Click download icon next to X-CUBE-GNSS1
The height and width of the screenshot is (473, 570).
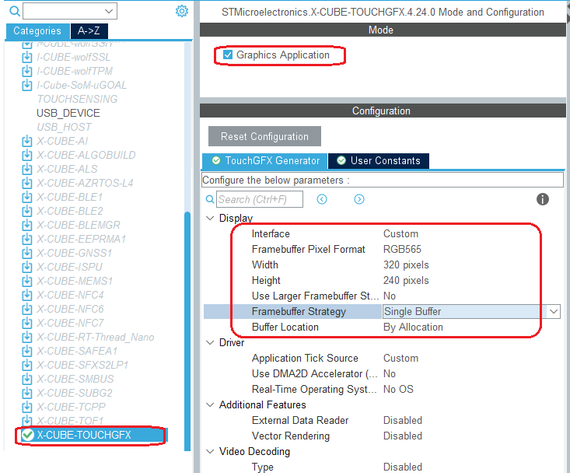click(27, 253)
